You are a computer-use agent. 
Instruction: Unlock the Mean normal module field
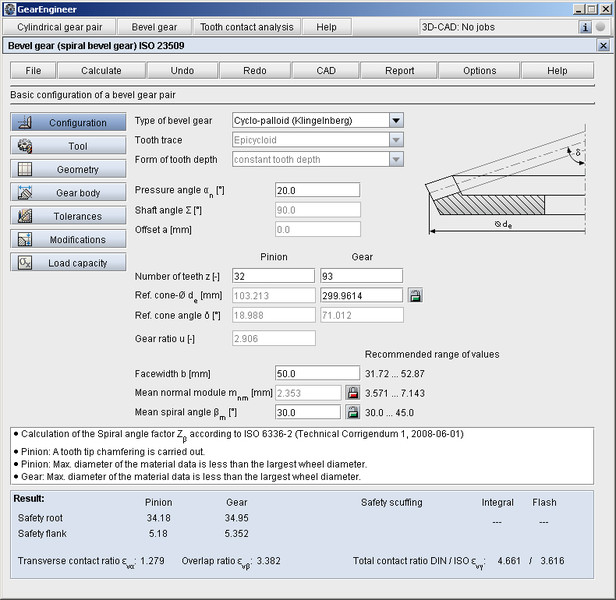(x=352, y=393)
